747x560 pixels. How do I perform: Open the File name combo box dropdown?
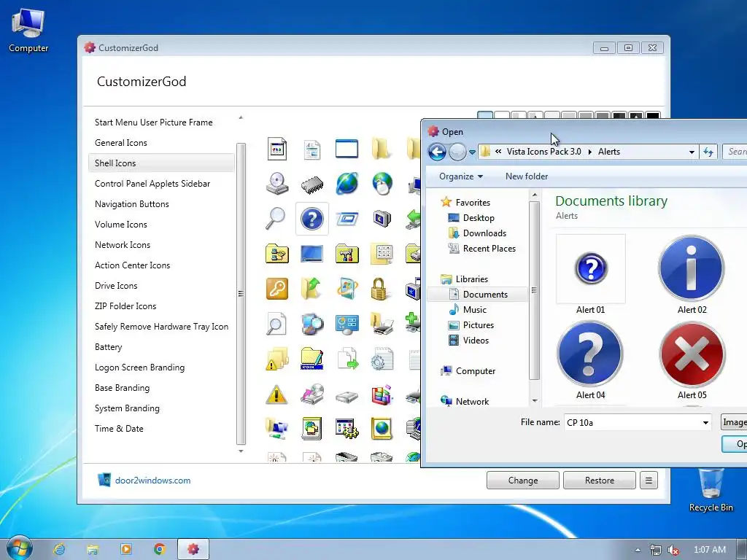[x=705, y=423]
